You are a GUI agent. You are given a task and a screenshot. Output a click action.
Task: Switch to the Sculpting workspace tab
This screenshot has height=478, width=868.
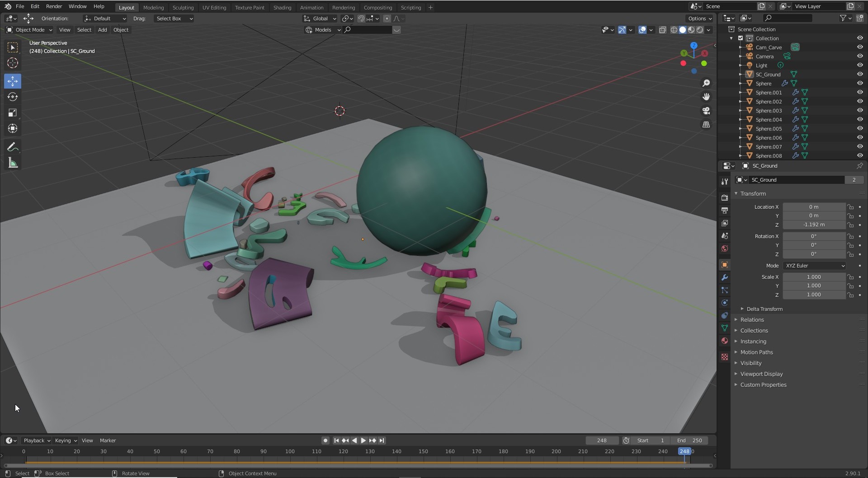pyautogui.click(x=183, y=7)
